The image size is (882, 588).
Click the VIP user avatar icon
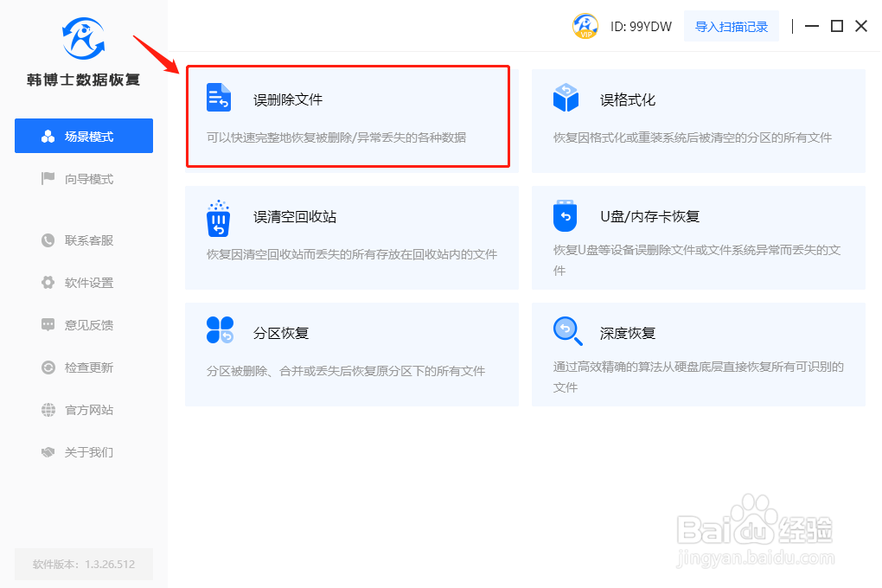click(x=585, y=27)
